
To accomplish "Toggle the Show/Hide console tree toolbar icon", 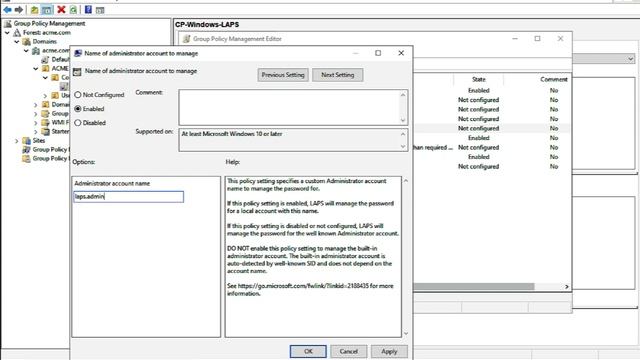I will 47,9.
